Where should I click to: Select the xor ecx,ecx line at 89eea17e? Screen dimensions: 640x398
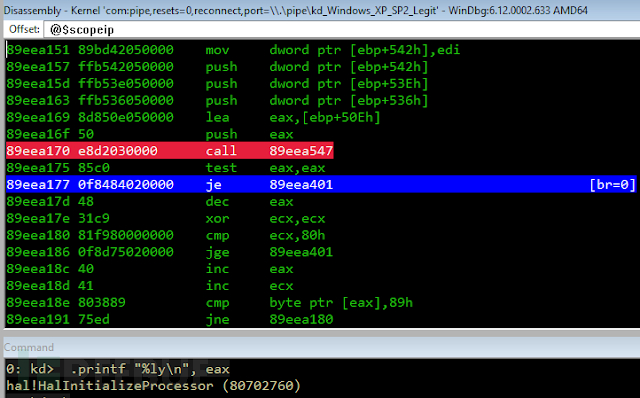tap(166, 218)
